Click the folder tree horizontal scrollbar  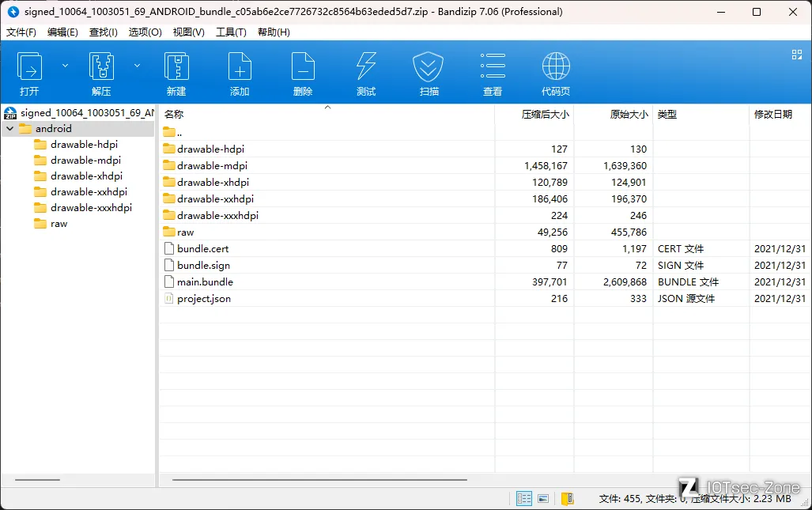point(37,480)
